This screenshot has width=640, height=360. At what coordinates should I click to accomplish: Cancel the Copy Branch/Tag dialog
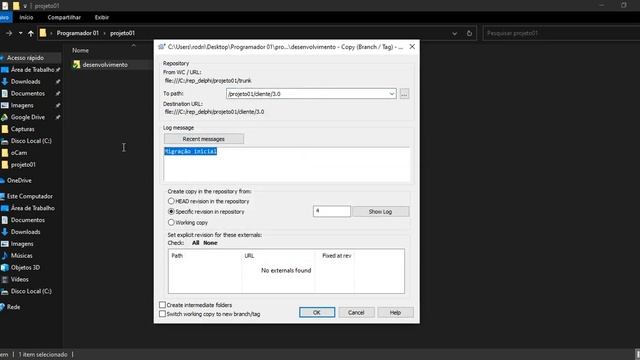point(356,312)
